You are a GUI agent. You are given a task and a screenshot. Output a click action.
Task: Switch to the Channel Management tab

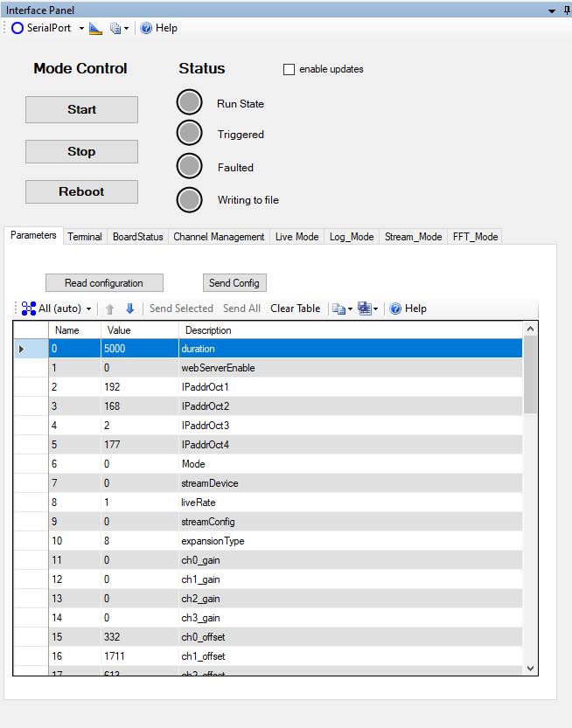click(219, 237)
